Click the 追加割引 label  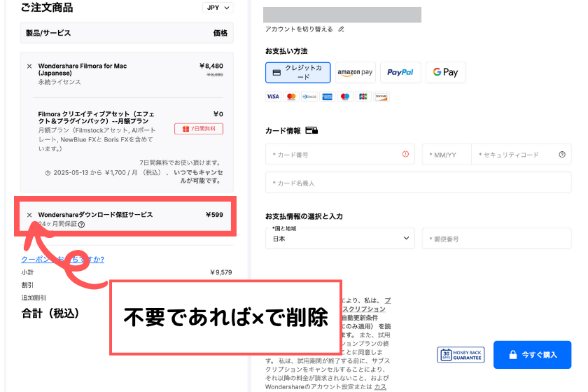34,297
